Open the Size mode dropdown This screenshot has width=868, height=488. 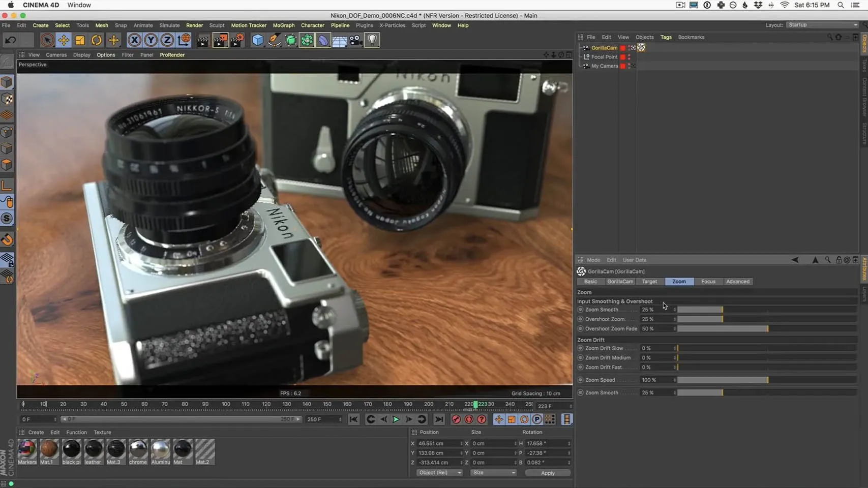pyautogui.click(x=493, y=473)
